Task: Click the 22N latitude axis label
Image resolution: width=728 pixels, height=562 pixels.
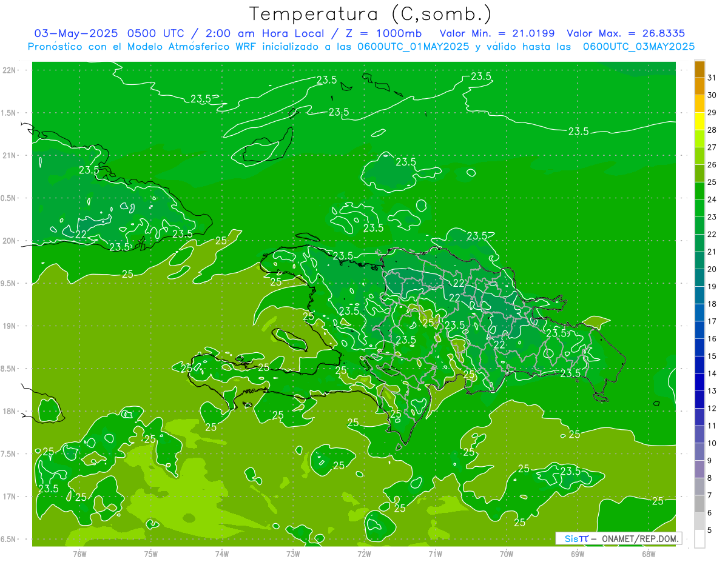Action: [x=10, y=70]
